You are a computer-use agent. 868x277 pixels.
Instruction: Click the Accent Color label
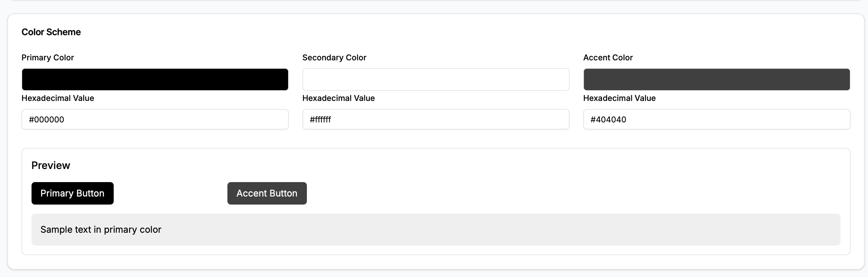point(607,58)
